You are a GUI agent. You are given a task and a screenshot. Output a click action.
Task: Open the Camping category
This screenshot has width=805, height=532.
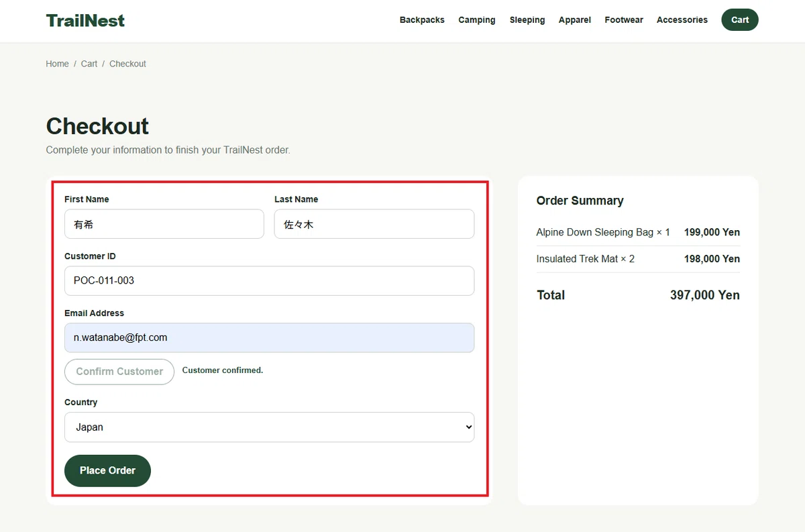[477, 20]
